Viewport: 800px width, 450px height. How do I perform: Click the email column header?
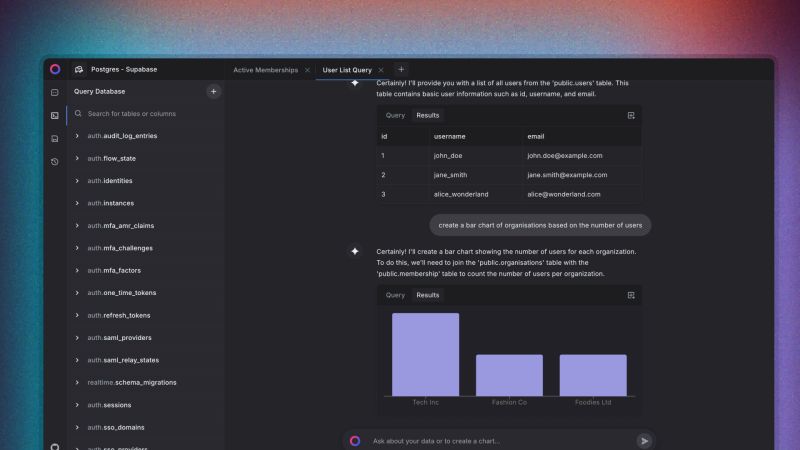pos(536,137)
